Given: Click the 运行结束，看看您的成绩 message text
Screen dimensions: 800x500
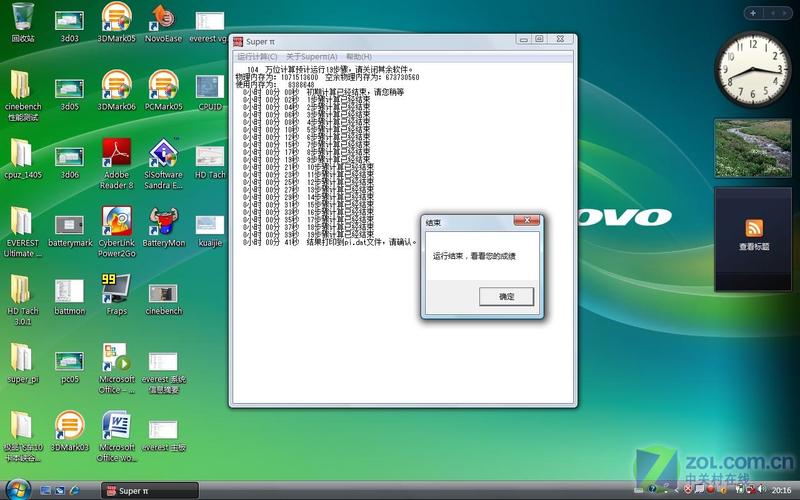Looking at the screenshot, I should (x=474, y=256).
